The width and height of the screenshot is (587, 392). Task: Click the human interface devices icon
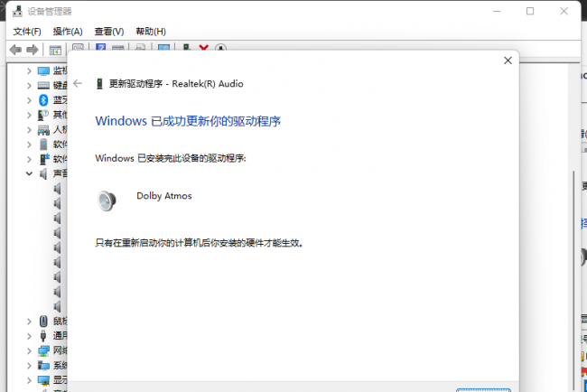pyautogui.click(x=43, y=129)
